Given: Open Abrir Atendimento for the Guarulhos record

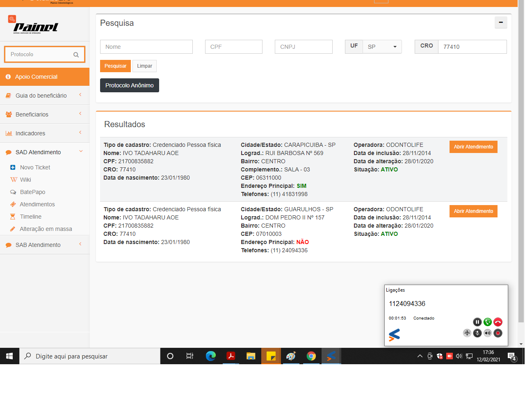Looking at the screenshot, I should coord(473,211).
